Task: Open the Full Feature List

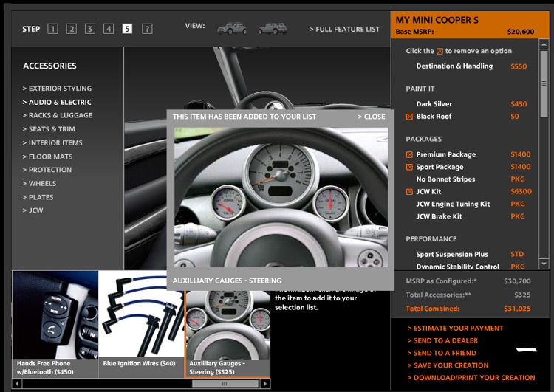Action: pos(344,30)
